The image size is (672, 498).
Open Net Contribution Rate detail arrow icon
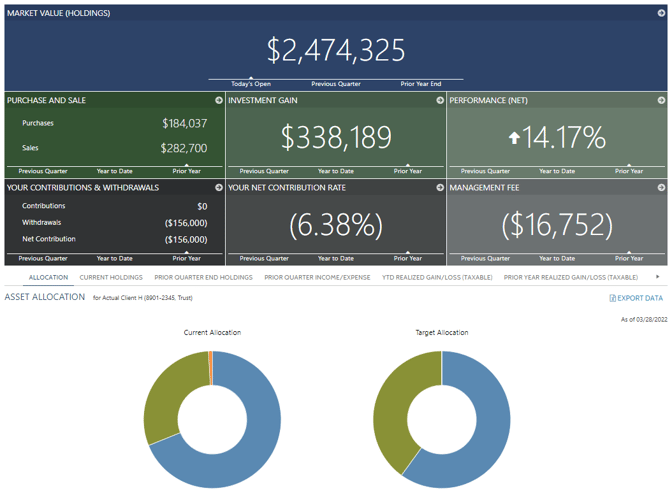(440, 188)
